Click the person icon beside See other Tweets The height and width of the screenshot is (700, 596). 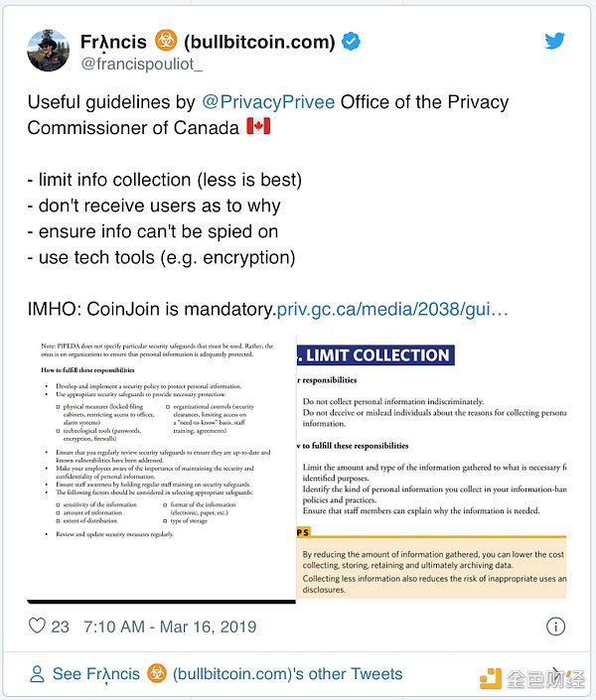coord(37,674)
